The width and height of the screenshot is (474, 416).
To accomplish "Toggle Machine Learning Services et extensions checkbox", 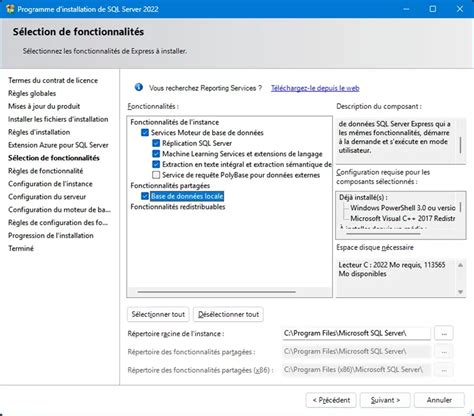I will pyautogui.click(x=156, y=154).
